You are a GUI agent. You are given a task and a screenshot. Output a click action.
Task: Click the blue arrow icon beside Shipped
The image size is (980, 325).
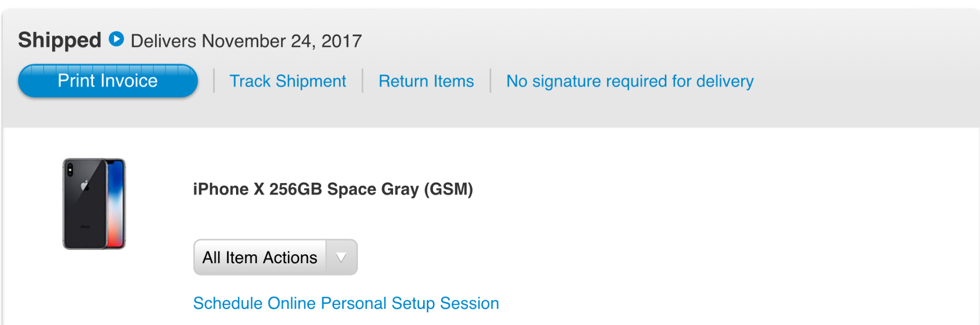116,39
